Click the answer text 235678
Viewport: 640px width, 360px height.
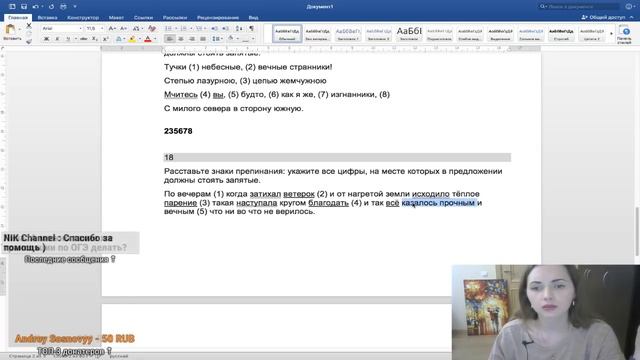[x=178, y=131]
